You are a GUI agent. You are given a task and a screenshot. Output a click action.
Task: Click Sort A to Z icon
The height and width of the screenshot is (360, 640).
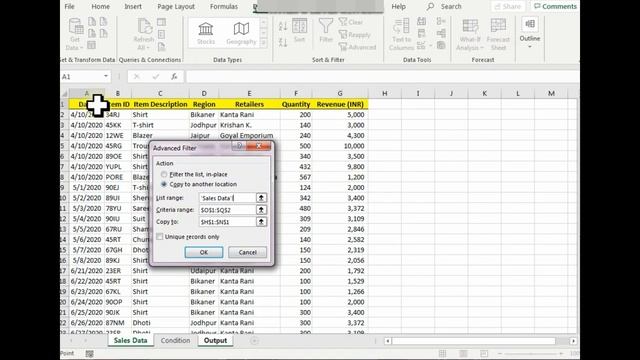point(283,27)
